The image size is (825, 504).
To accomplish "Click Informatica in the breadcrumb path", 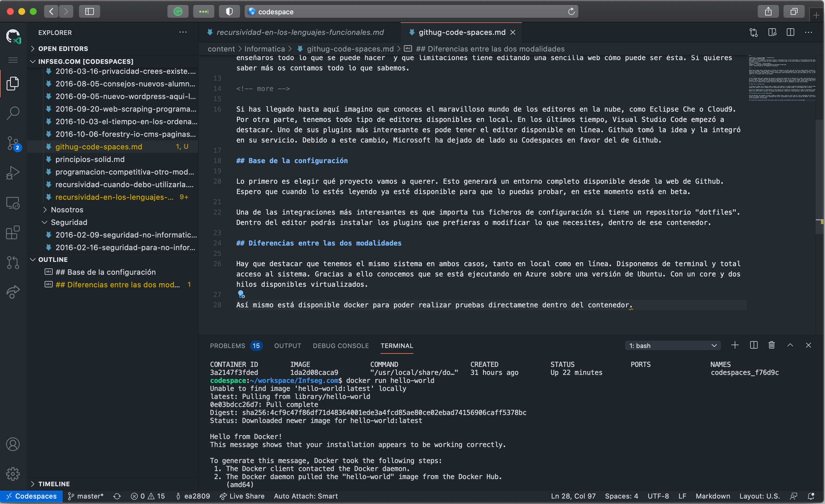I will [x=264, y=49].
